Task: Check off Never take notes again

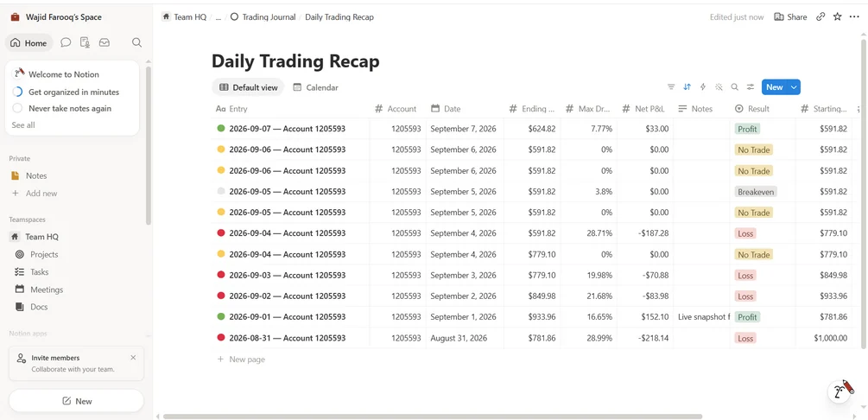Action: tap(17, 108)
